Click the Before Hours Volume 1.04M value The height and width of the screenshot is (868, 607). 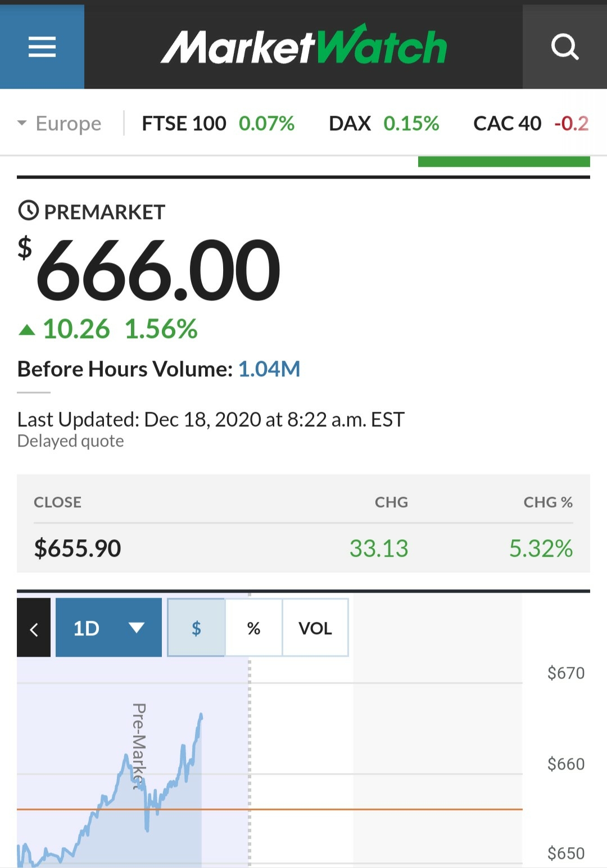point(269,369)
